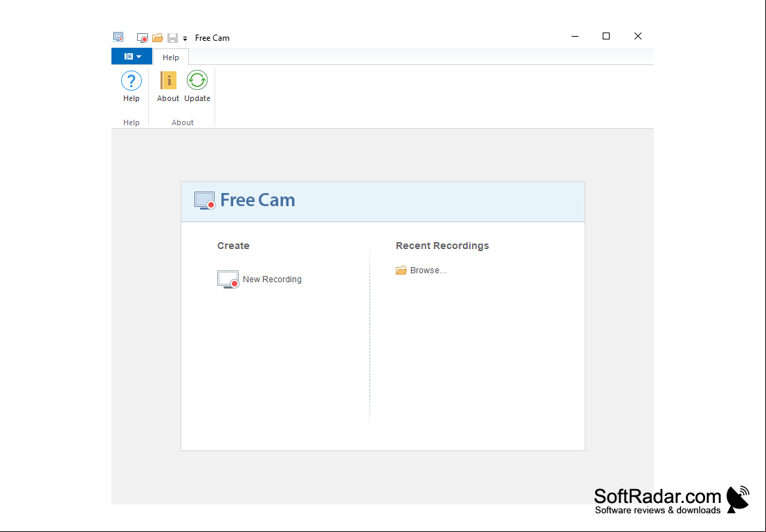Close the Free Cam window

pyautogui.click(x=637, y=36)
